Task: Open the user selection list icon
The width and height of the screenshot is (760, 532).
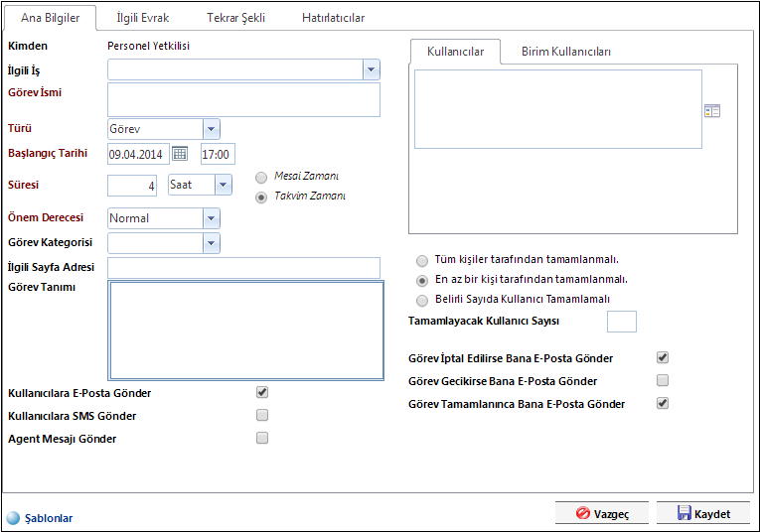Action: 712,111
